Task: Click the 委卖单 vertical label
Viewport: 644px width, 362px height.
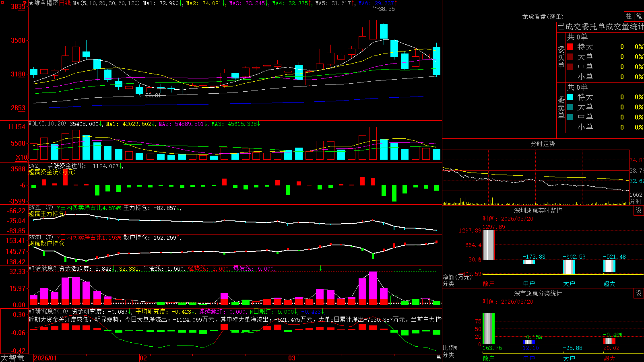Action: click(x=561, y=107)
